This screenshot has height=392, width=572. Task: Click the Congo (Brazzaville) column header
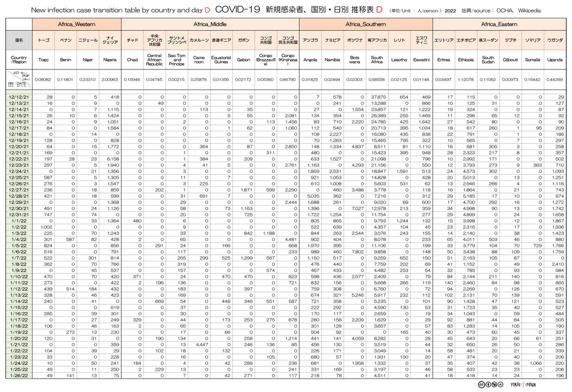tap(266, 60)
